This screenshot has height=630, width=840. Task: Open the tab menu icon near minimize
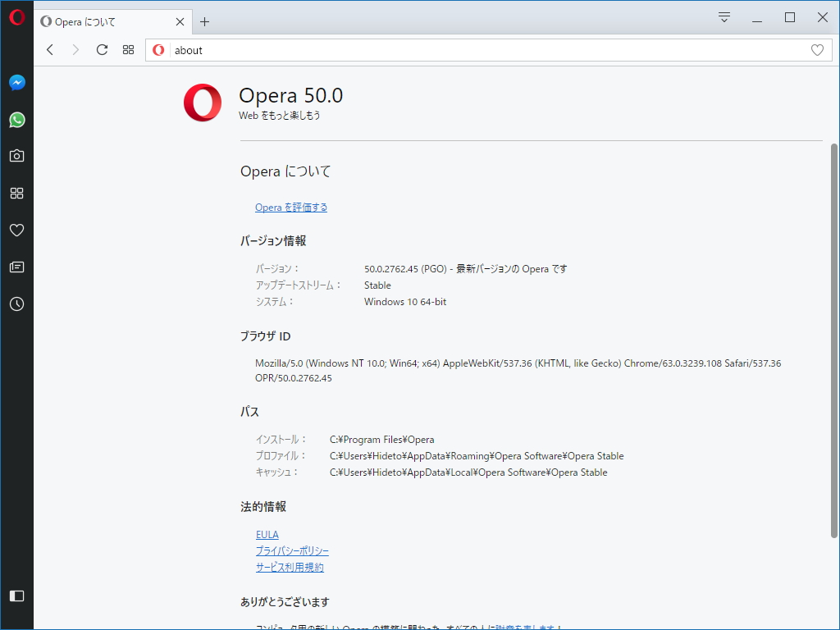[x=723, y=16]
